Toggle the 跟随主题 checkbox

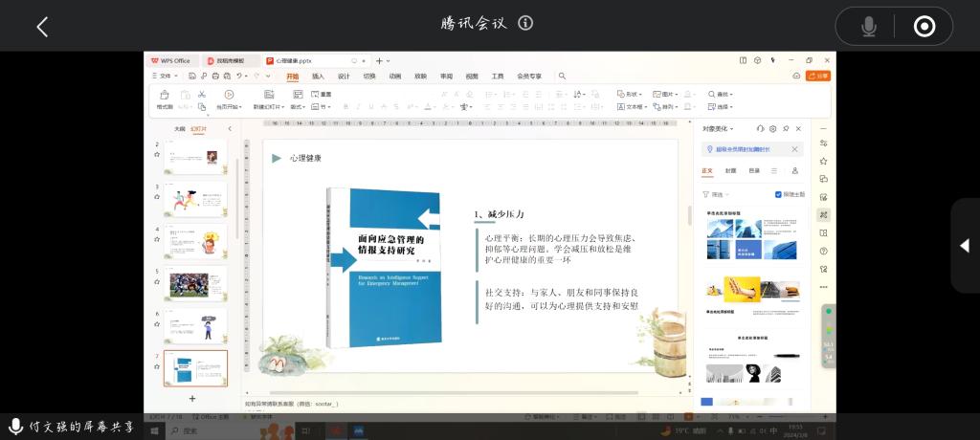[778, 194]
